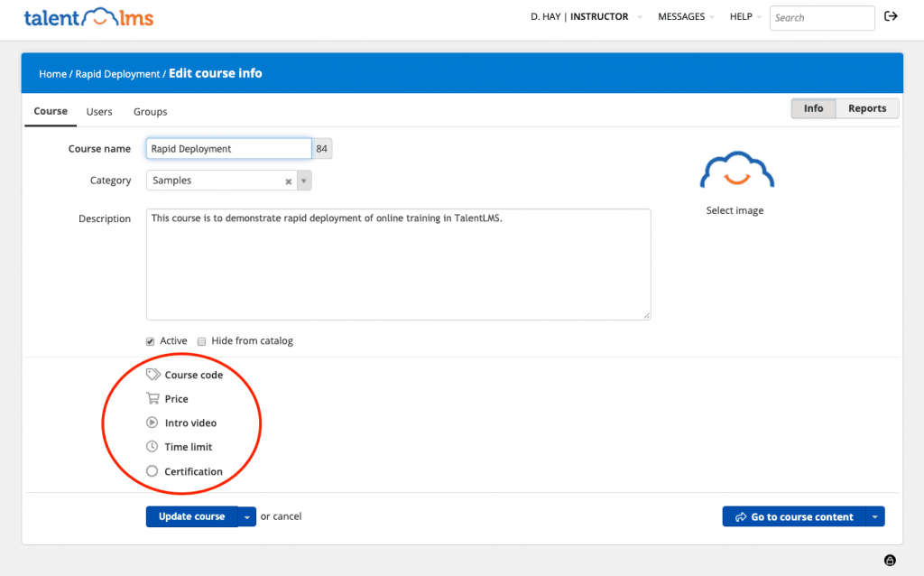
Task: Open Intro video settings via play icon
Action: click(x=152, y=423)
